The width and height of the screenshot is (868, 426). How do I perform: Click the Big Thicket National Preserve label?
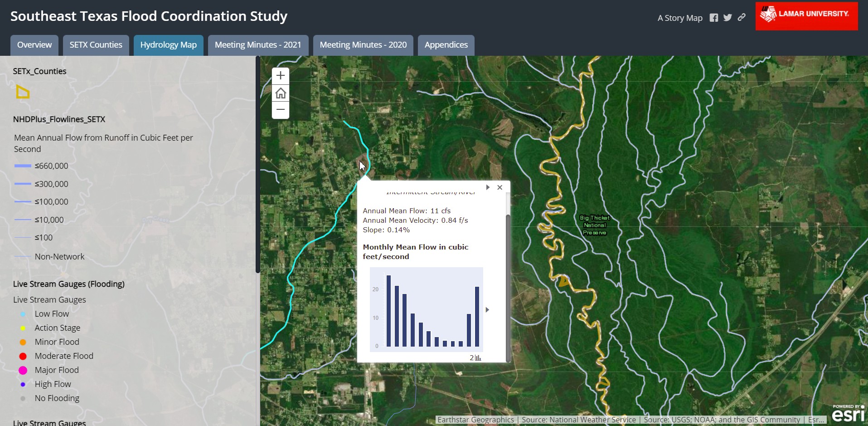click(595, 225)
